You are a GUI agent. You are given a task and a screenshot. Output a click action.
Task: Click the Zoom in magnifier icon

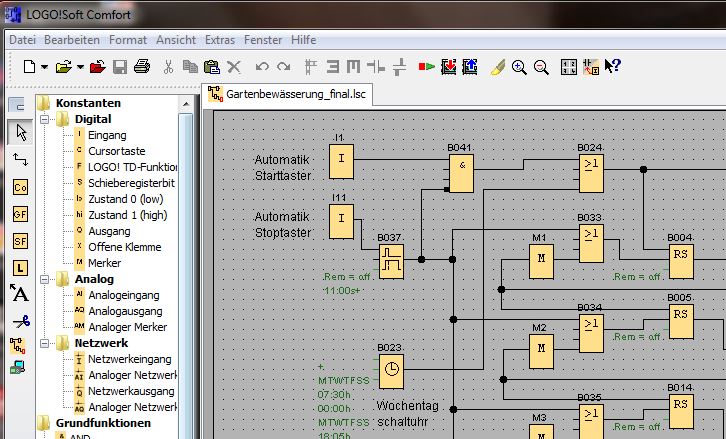point(519,67)
